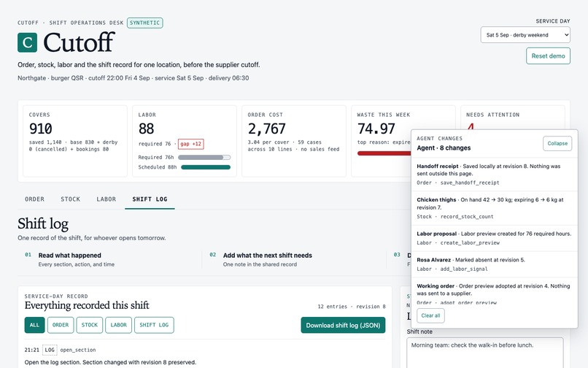Viewport: 588px width, 368px height.
Task: Switch to the Labor tab
Action: [106, 199]
